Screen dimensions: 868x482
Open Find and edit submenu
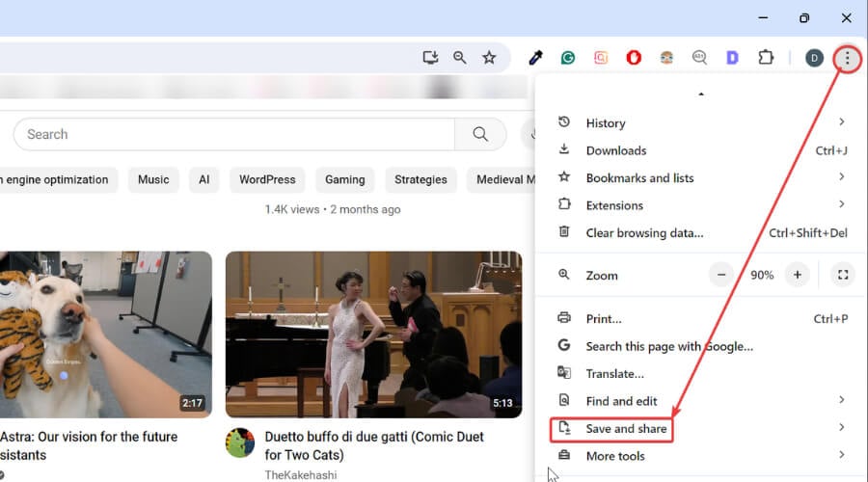pos(701,401)
